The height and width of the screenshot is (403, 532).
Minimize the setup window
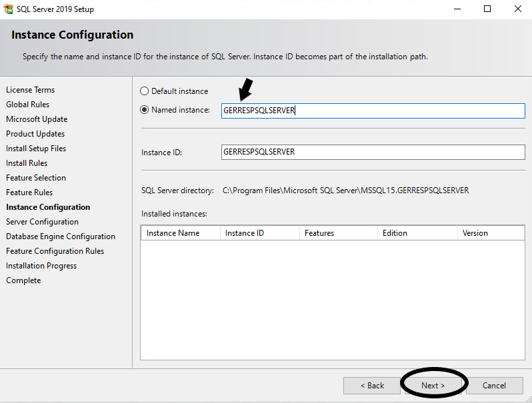pos(457,9)
